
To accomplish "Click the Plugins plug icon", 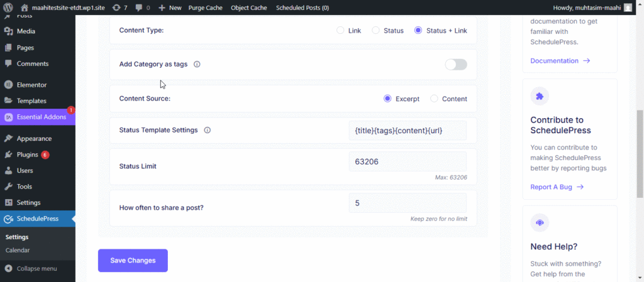I will tap(8, 155).
